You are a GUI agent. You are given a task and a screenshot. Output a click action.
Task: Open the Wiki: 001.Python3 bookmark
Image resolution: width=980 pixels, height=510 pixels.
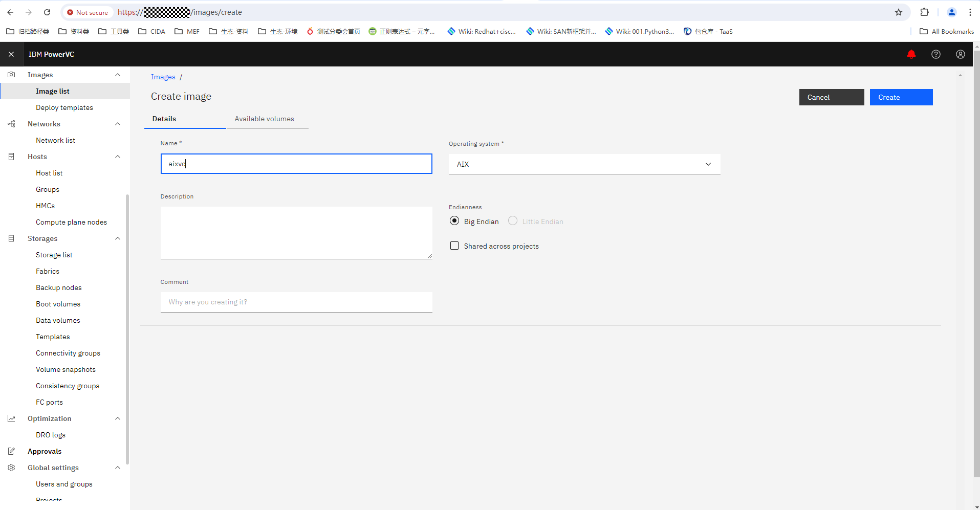(x=640, y=32)
